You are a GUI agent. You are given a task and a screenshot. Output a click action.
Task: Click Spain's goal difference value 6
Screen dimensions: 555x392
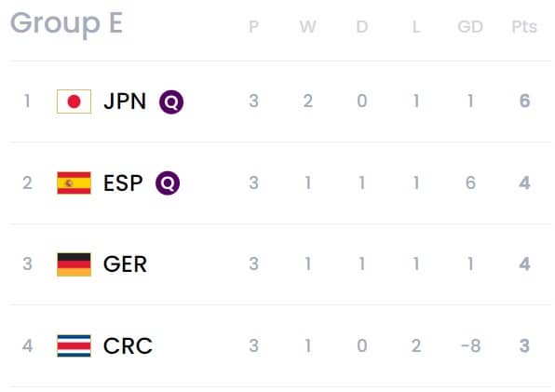point(470,182)
